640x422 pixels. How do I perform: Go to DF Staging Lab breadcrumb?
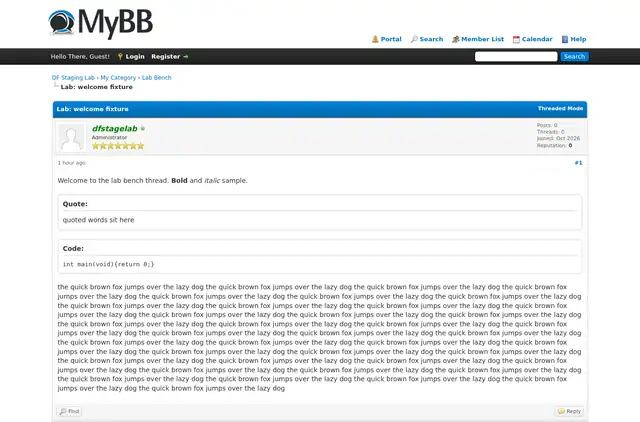click(x=73, y=78)
